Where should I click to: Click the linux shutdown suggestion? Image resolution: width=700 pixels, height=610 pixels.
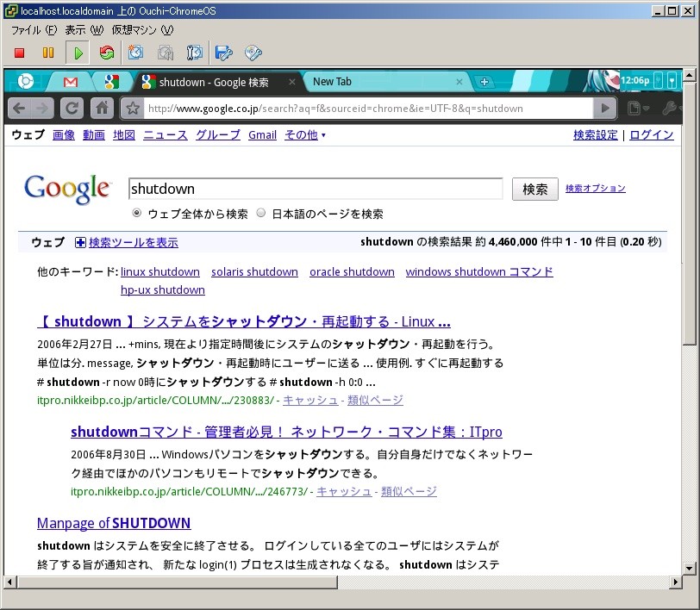(160, 271)
